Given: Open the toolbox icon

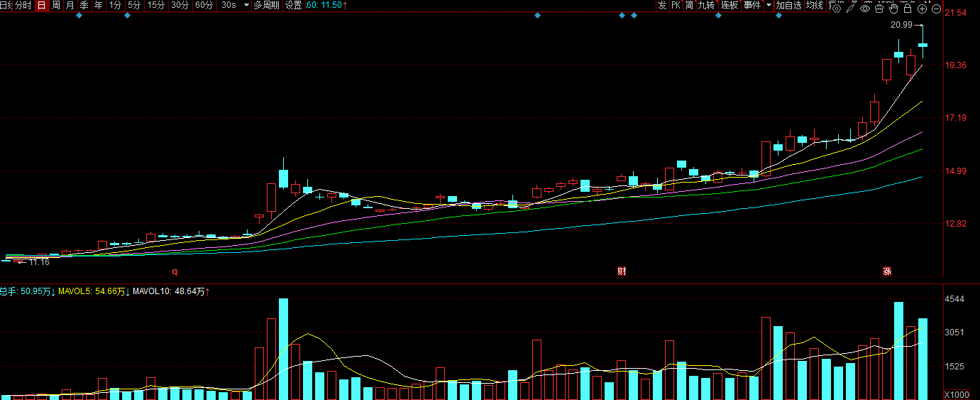Looking at the screenshot, I should [879, 9].
